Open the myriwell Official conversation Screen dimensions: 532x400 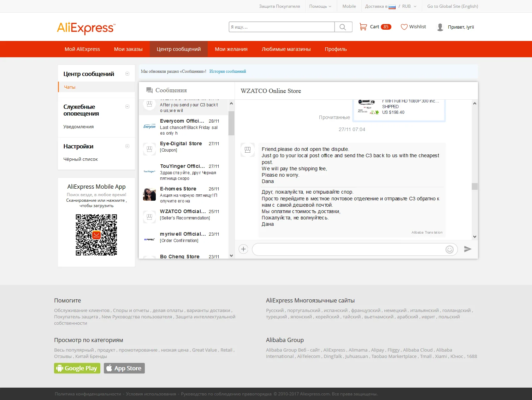tap(184, 240)
